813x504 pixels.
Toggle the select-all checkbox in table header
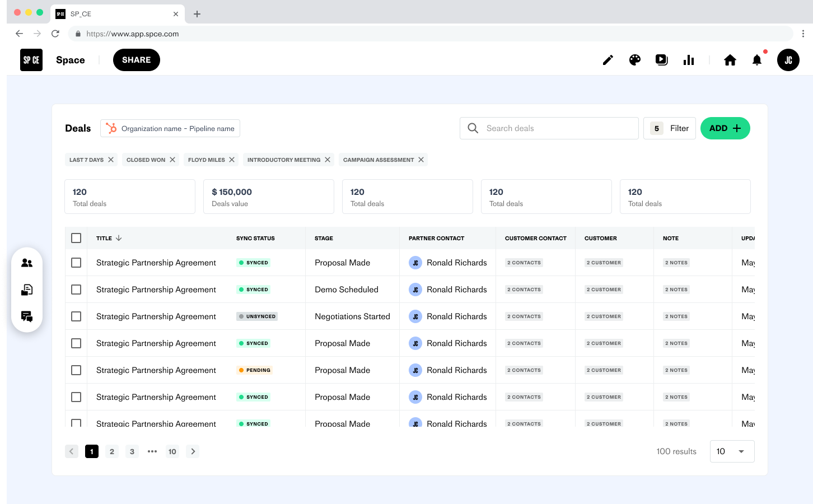[76, 238]
